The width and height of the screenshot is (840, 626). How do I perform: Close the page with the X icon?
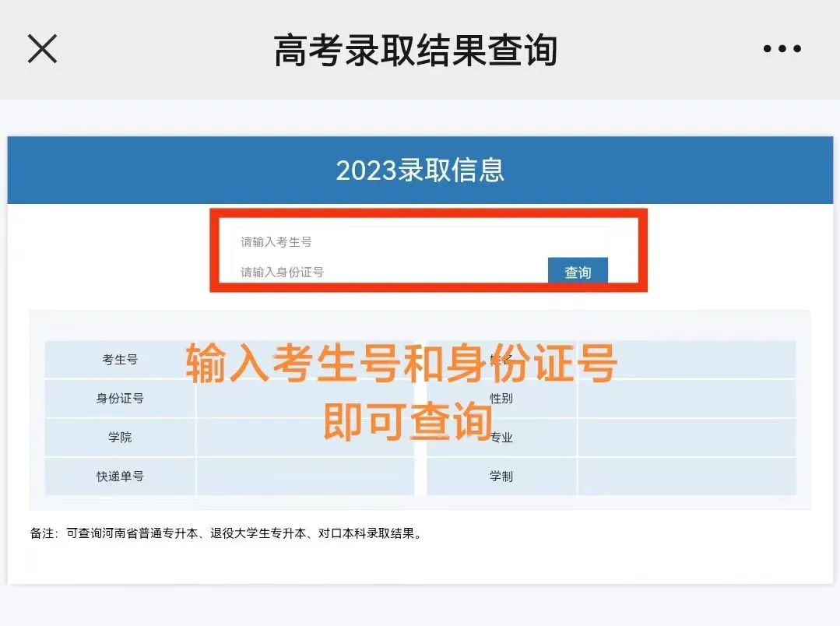point(42,49)
